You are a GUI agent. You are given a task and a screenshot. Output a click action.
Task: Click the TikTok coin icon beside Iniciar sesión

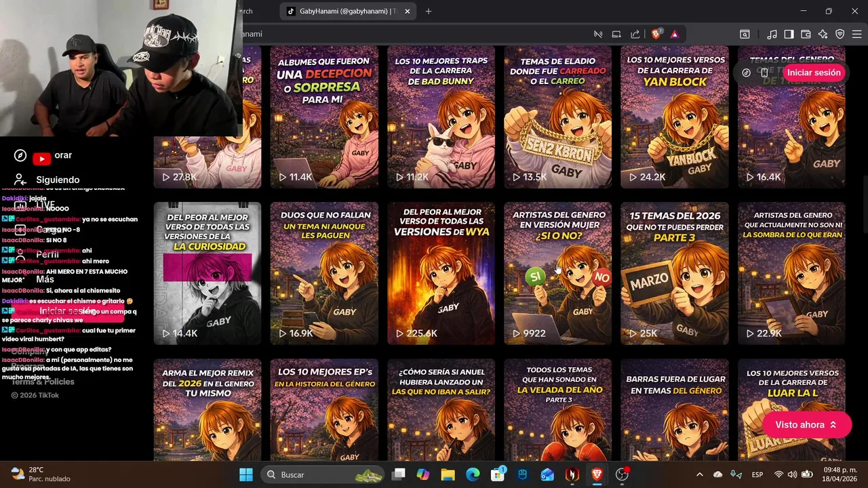click(x=747, y=73)
